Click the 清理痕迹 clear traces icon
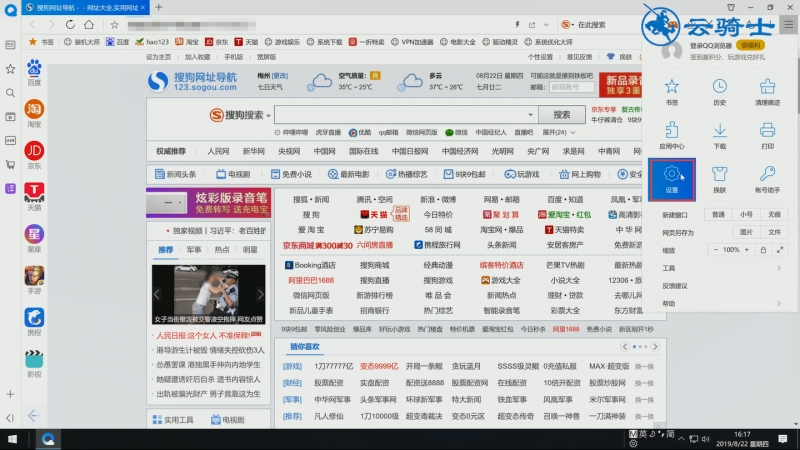Viewport: 800px width, 450px height. click(x=767, y=91)
